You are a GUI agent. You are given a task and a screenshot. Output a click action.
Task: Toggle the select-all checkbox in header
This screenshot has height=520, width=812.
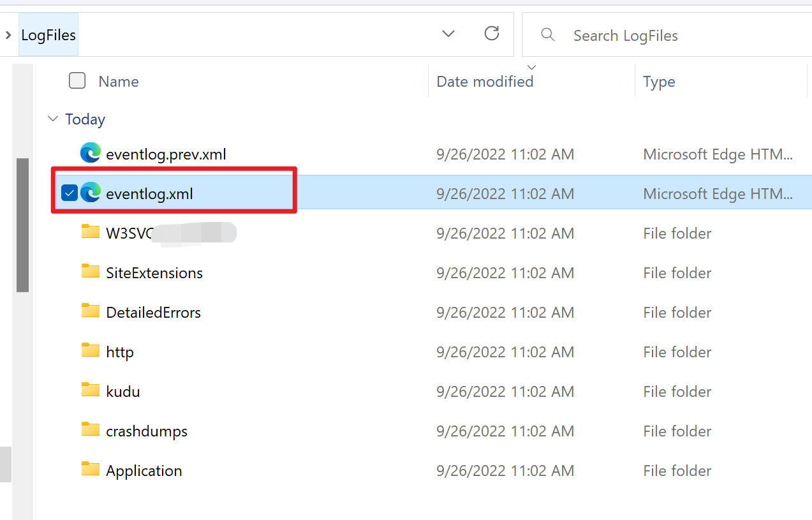tap(77, 80)
